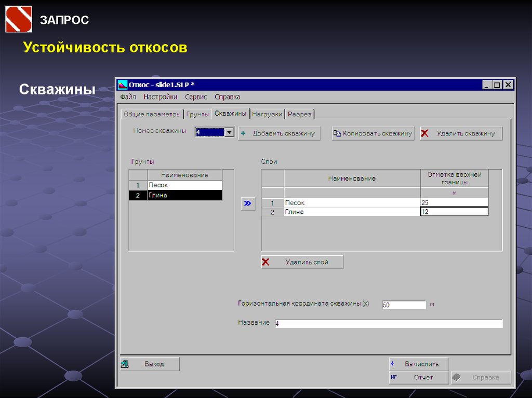Image resolution: width=532 pixels, height=398 pixels.
Task: Generate report with the Отчет button
Action: pos(419,377)
